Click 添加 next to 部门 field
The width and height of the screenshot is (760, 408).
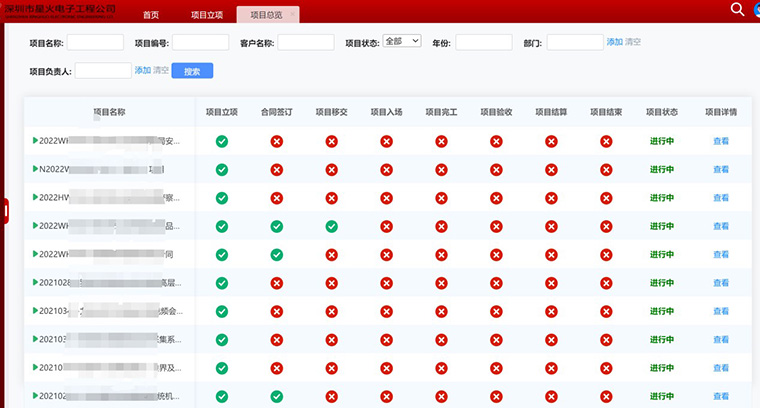coord(615,42)
